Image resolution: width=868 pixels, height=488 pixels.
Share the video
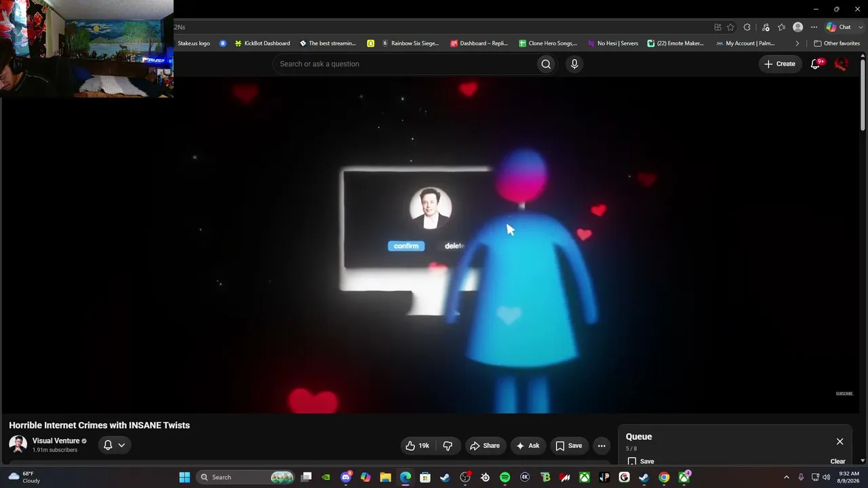pos(485,445)
